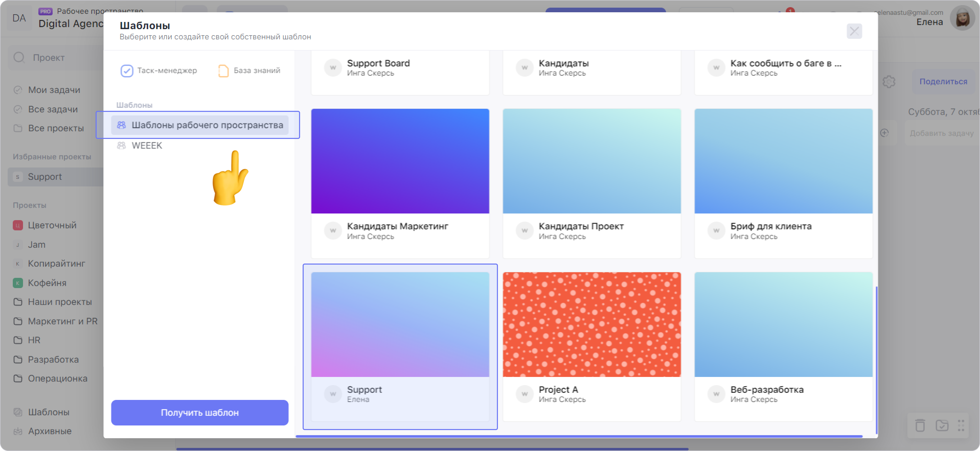Click knowledge base document icon

coord(223,71)
